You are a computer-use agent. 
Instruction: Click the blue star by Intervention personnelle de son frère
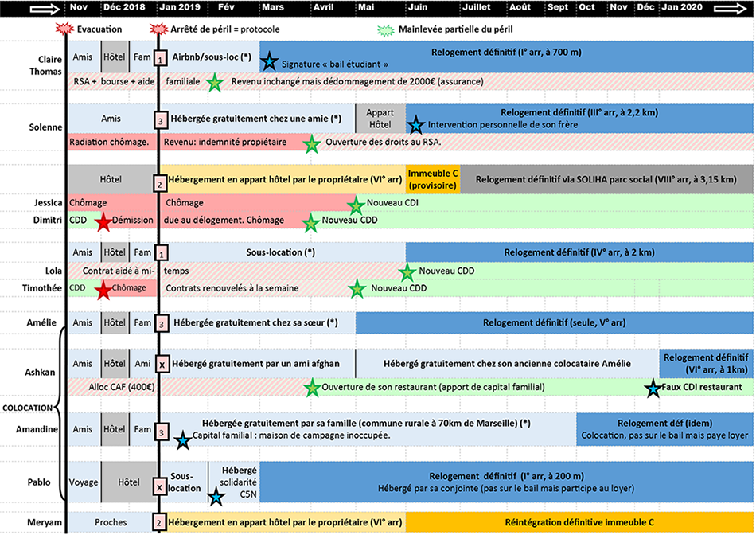click(x=415, y=125)
